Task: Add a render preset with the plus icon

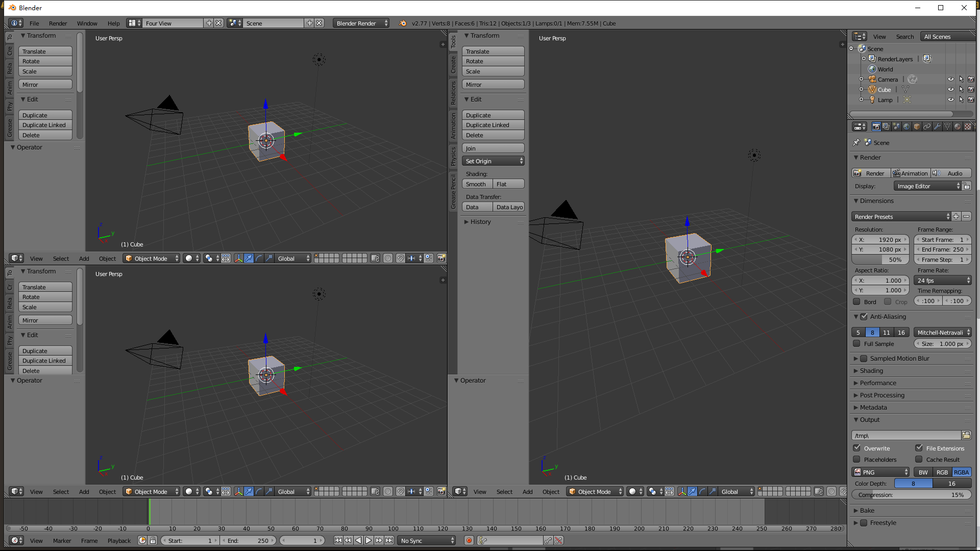Action: (x=956, y=216)
